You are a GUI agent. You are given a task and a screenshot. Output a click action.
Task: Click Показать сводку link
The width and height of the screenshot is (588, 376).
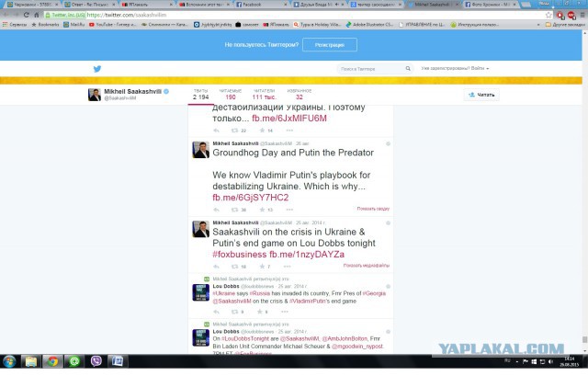click(x=373, y=209)
